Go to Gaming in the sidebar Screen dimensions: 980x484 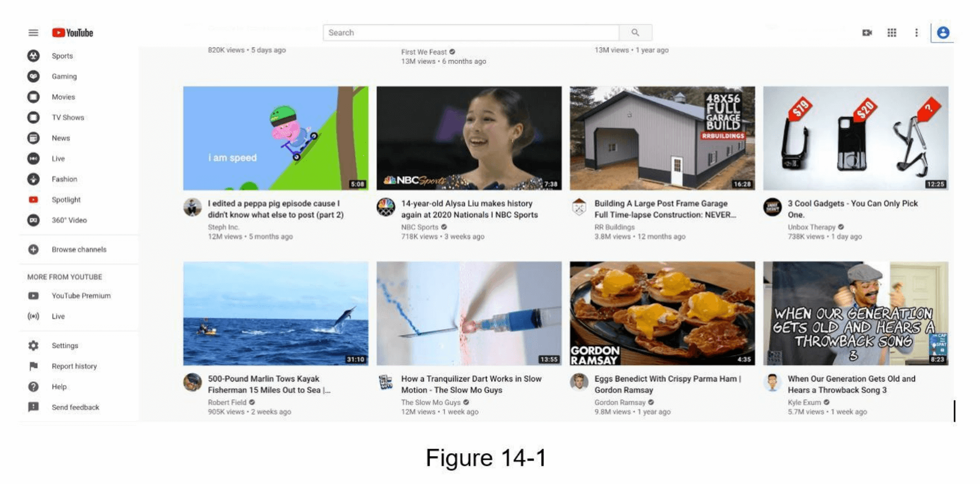coord(64,77)
